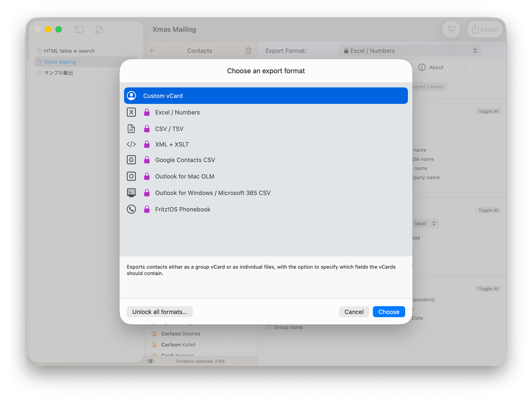Open Xmas Mailing in sidebar
Viewport: 532px width, 400px height.
pos(60,62)
